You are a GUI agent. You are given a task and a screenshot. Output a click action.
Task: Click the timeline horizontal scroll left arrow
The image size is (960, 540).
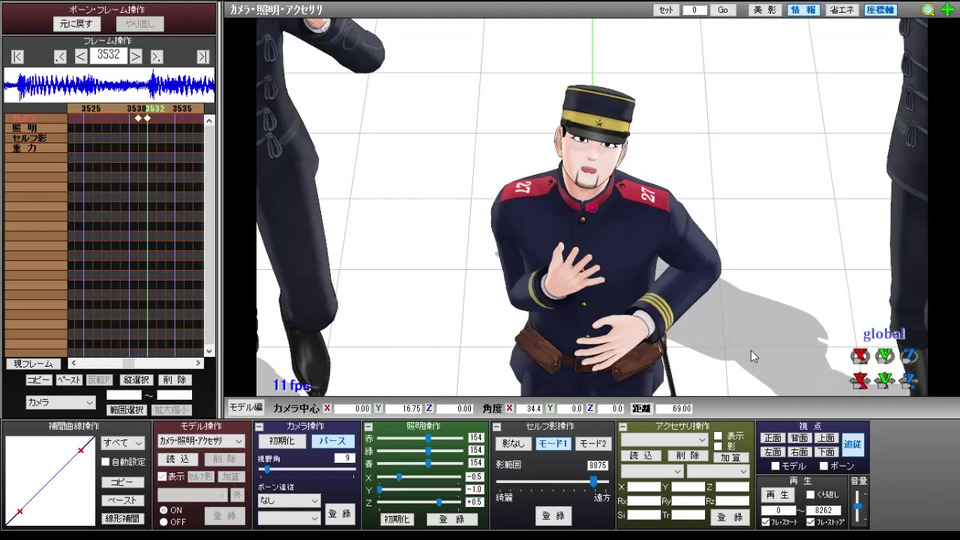coord(73,363)
